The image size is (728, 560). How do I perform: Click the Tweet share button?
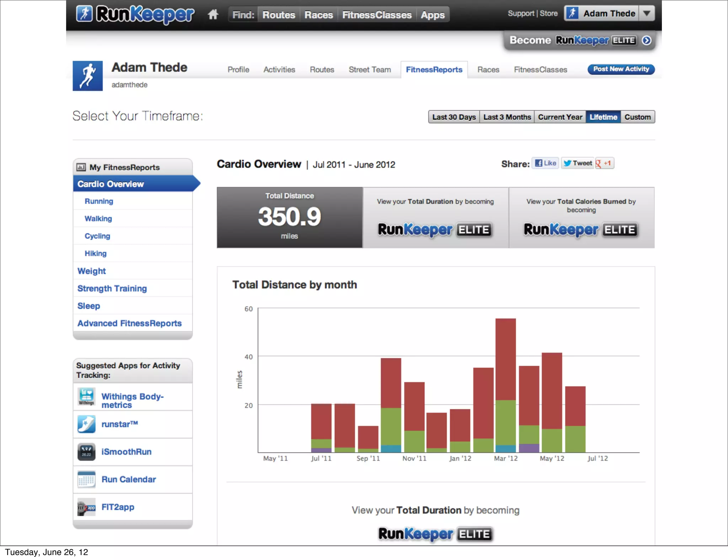[x=578, y=163]
